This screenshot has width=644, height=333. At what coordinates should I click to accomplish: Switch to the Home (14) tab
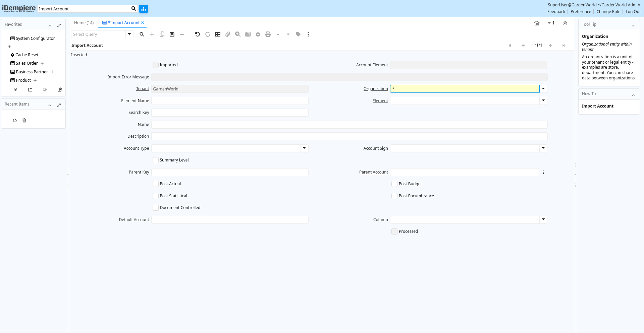coord(84,23)
